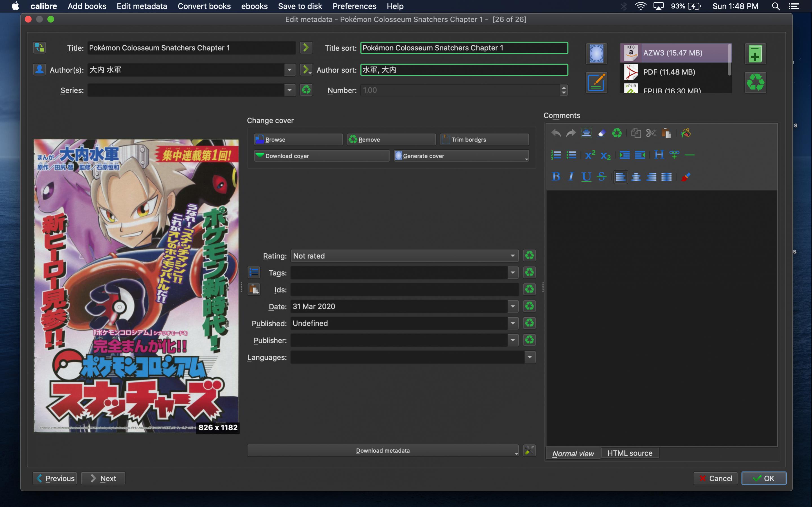Open the Publisher dropdown arrow
This screenshot has width=812, height=507.
tap(512, 340)
